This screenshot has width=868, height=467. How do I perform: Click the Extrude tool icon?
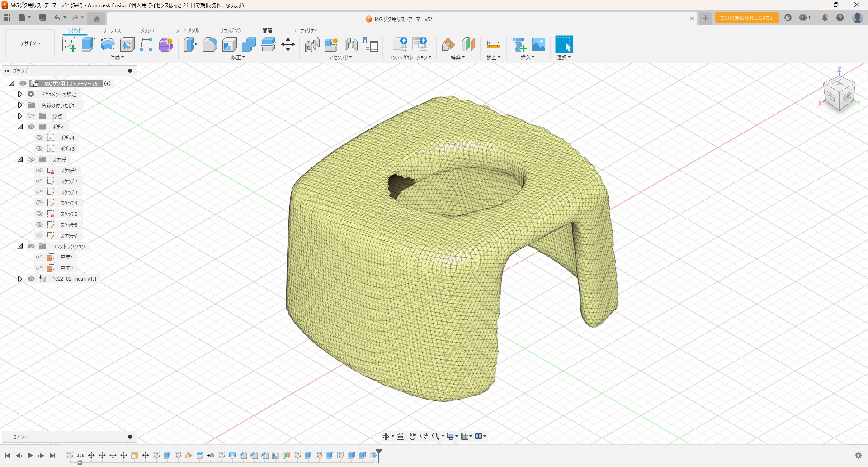[88, 44]
